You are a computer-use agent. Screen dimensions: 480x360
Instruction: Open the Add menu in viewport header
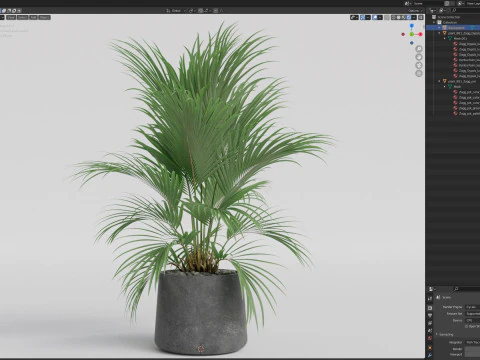(x=33, y=17)
